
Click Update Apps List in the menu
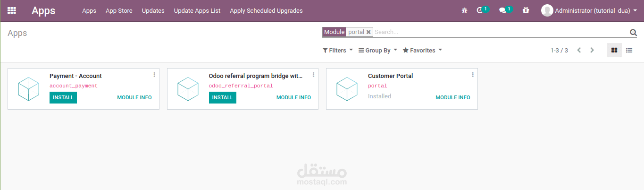pyautogui.click(x=197, y=10)
